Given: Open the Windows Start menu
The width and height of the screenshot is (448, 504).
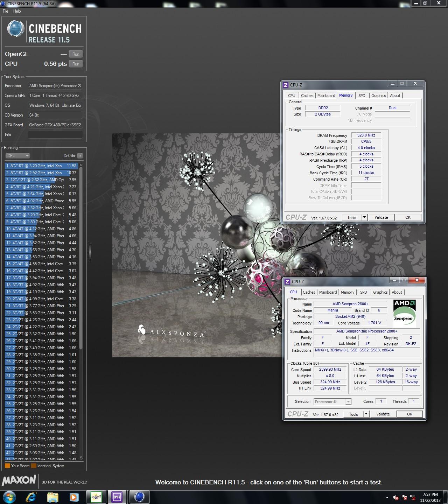Looking at the screenshot, I should pyautogui.click(x=9, y=497).
